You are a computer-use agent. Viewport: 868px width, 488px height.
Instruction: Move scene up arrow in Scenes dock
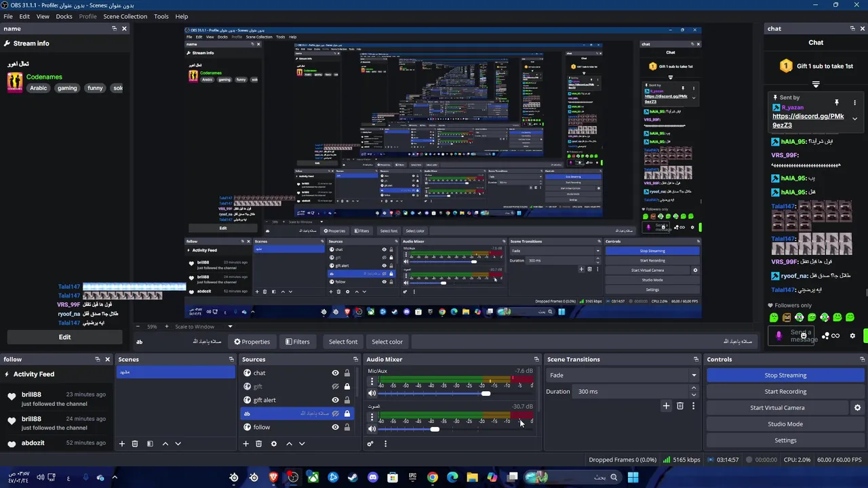165,443
